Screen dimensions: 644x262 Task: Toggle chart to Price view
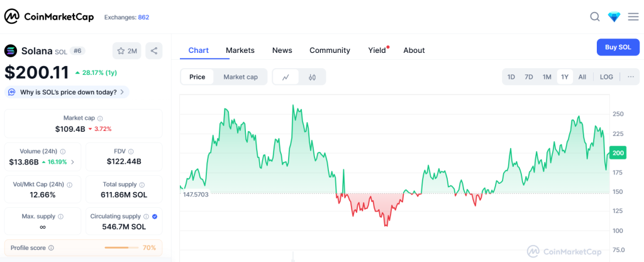click(197, 77)
